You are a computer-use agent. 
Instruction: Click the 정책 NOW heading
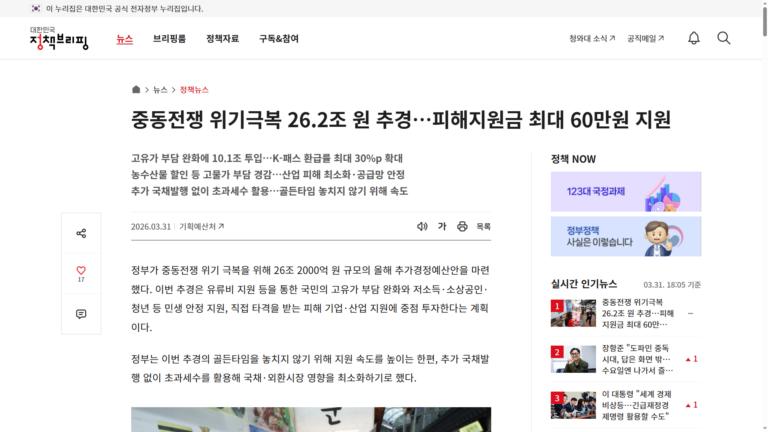pyautogui.click(x=573, y=159)
